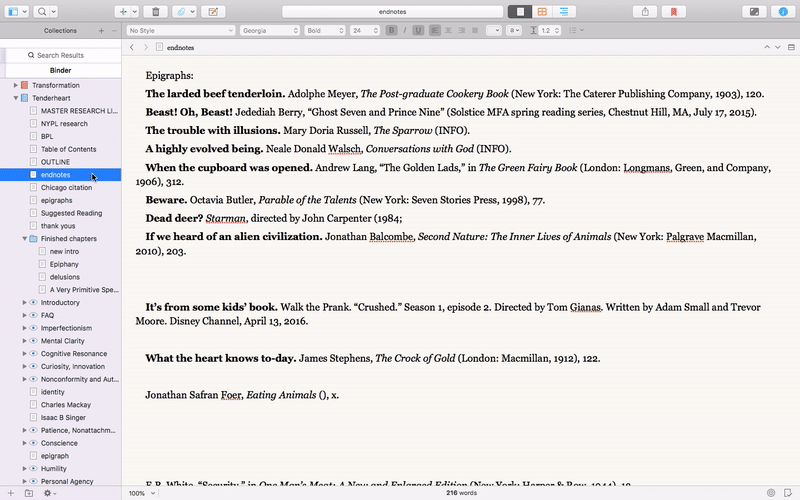800x500 pixels.
Task: Open the text color picker
Action: 494,31
